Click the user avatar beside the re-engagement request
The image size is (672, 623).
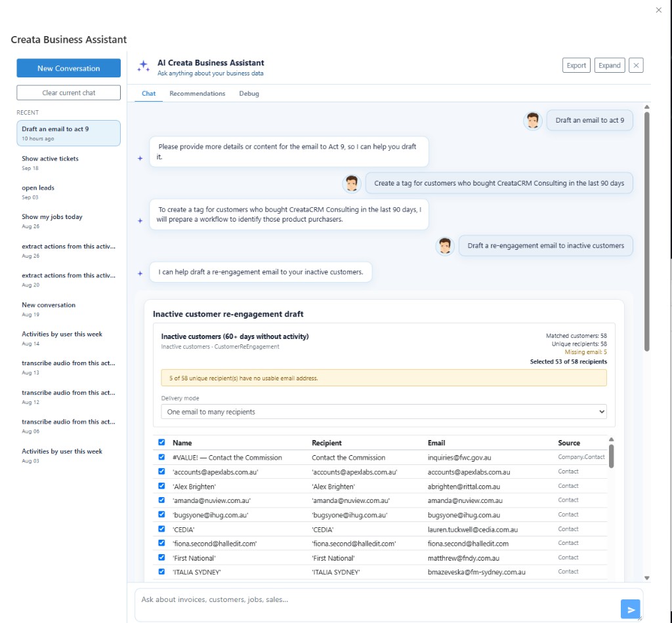point(445,246)
